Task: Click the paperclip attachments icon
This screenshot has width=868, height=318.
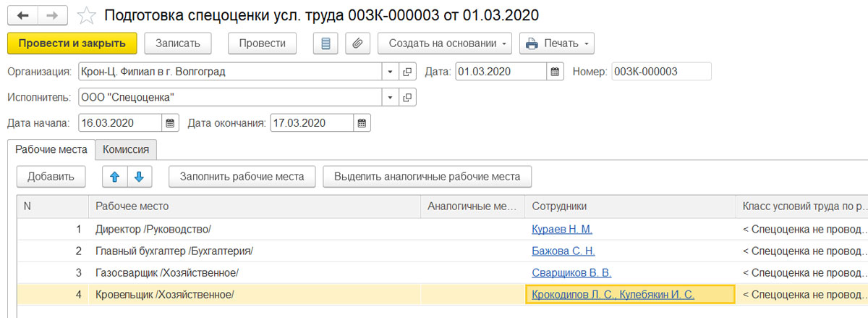Action: [x=357, y=43]
